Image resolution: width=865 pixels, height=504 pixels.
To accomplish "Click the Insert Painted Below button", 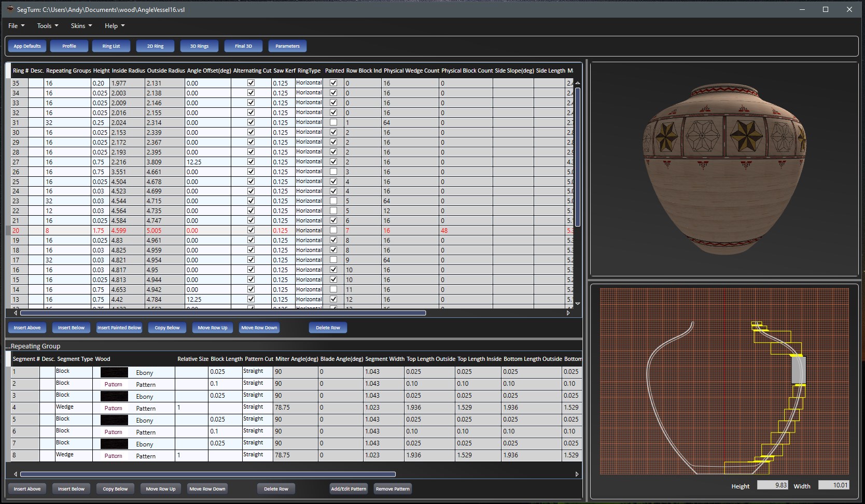I will (119, 327).
